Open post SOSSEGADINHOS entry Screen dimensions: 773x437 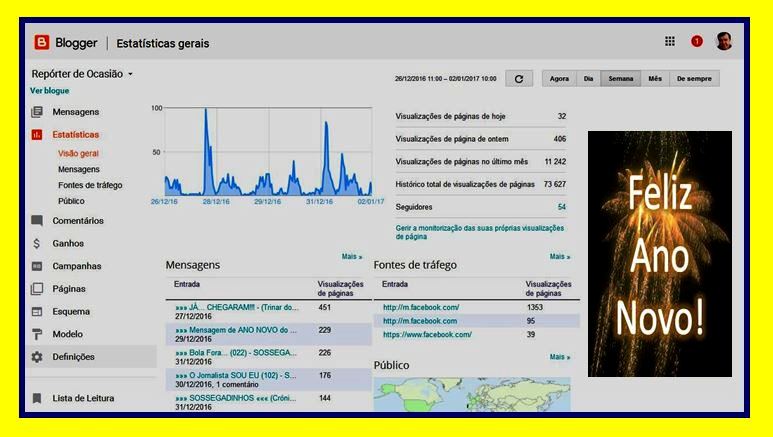pyautogui.click(x=236, y=398)
